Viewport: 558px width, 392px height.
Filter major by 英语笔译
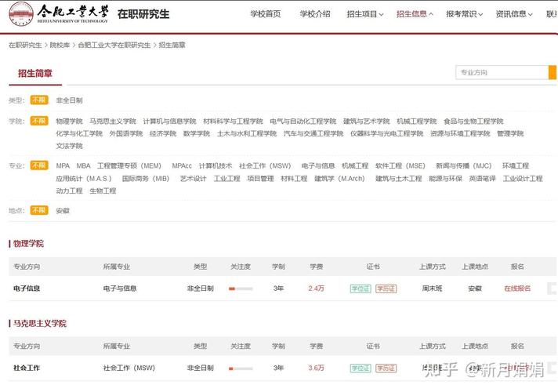click(483, 179)
